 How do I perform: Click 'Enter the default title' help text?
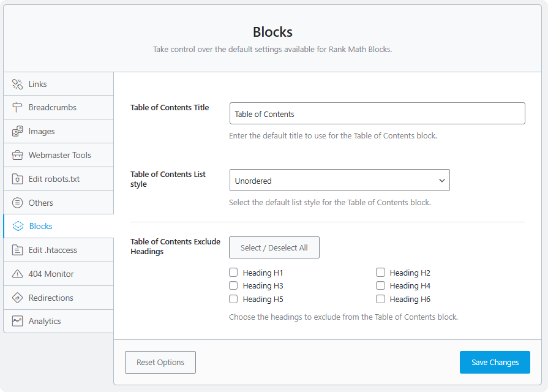[x=333, y=136]
